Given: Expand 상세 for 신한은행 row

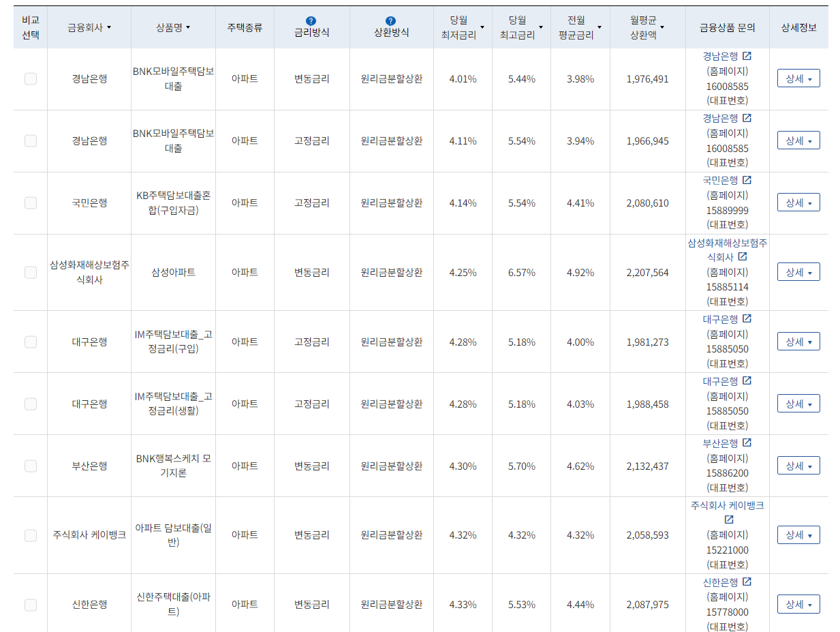Looking at the screenshot, I should 798,605.
